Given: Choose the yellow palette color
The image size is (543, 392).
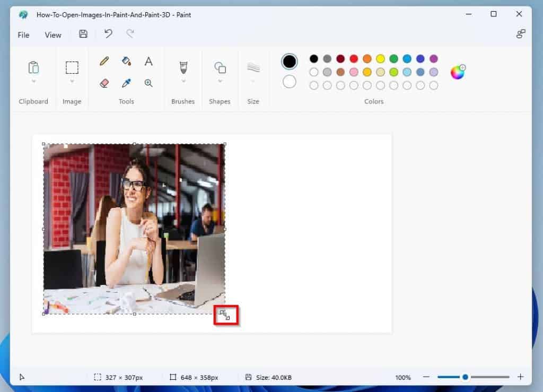Looking at the screenshot, I should click(x=380, y=58).
